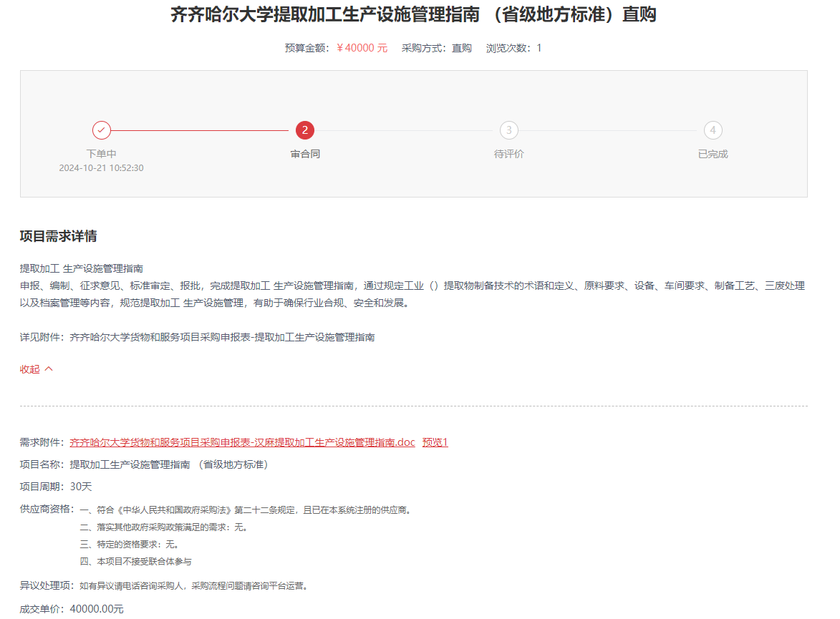Click the 项目需求详情 section heading
The width and height of the screenshot is (840, 619).
click(x=59, y=236)
